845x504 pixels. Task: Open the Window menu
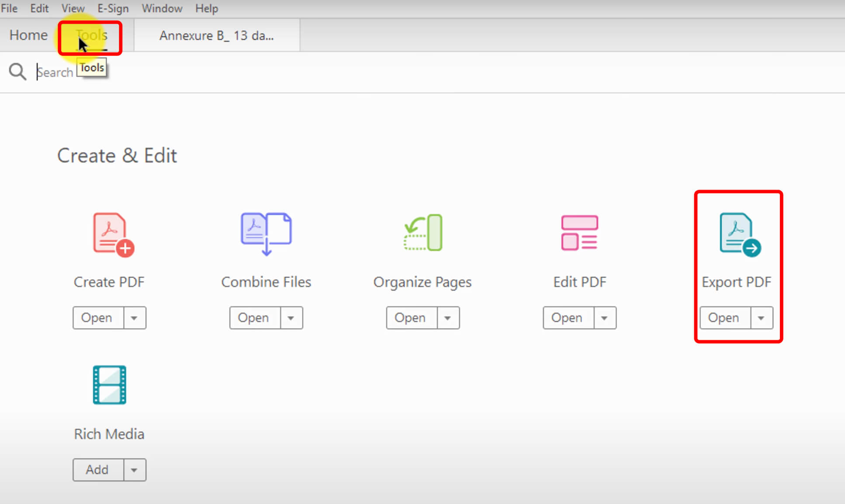[x=162, y=8]
